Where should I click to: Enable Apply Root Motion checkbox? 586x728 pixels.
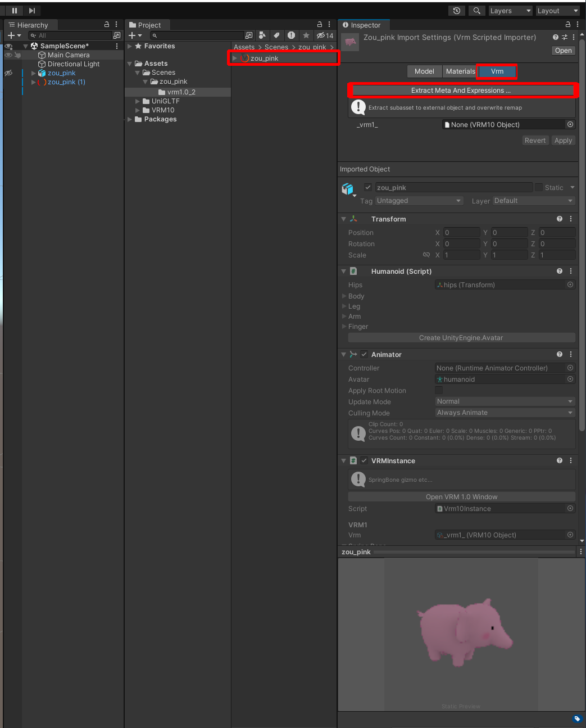click(439, 391)
